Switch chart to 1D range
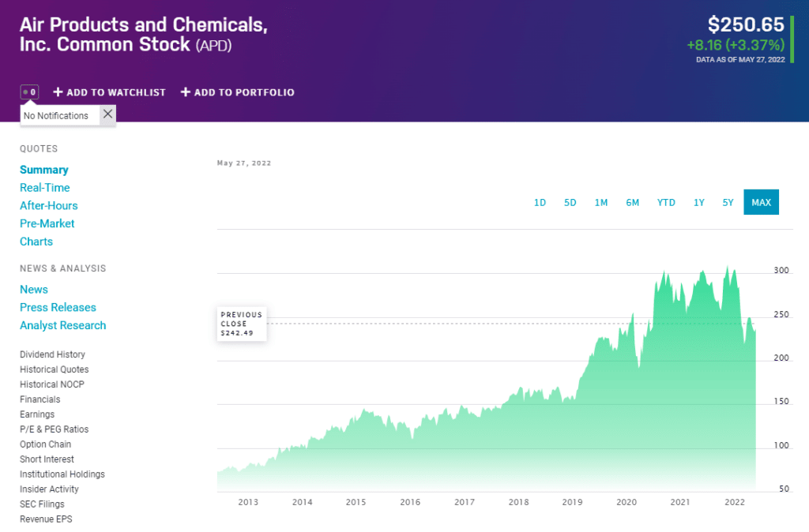The width and height of the screenshot is (809, 532). coord(540,203)
